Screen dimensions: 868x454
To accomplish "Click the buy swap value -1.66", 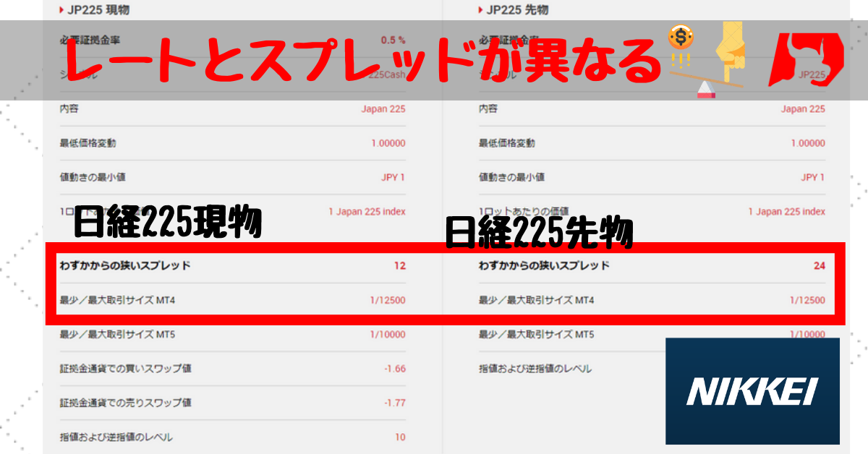I will pyautogui.click(x=395, y=369).
